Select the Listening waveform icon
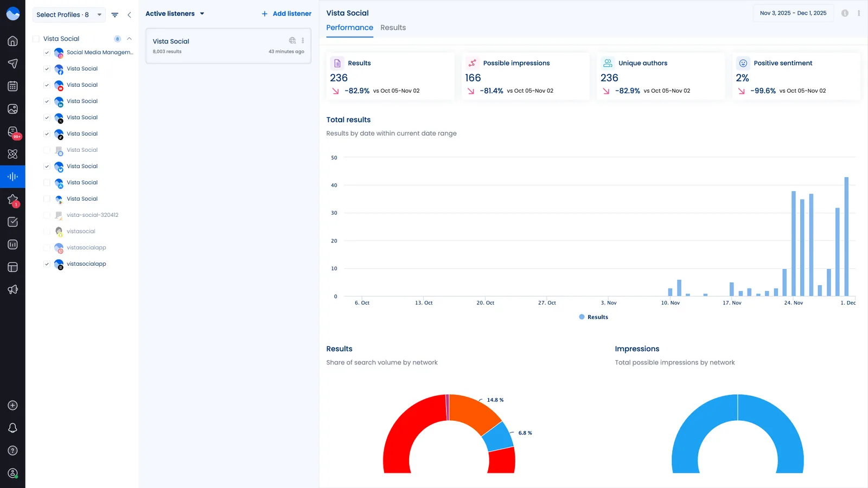Viewport: 868px width, 488px height. [x=12, y=176]
